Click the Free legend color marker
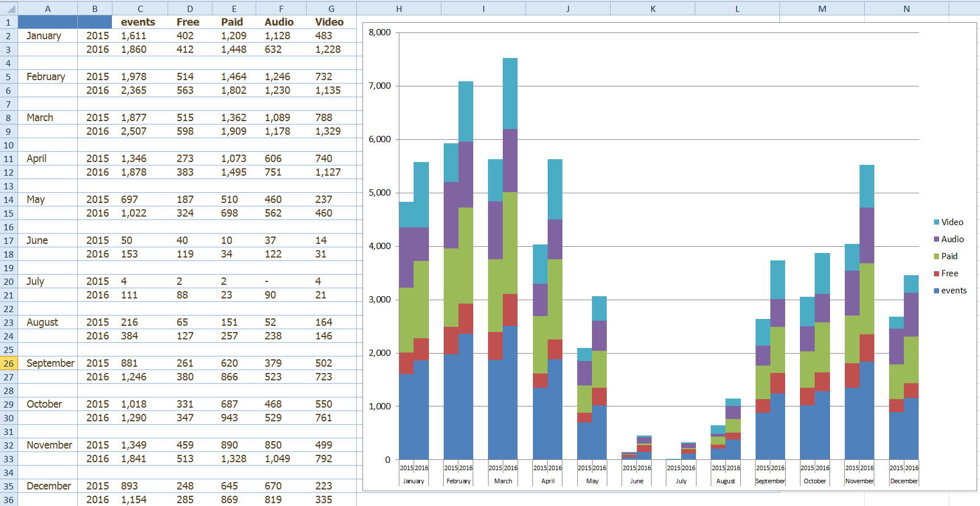 click(936, 273)
